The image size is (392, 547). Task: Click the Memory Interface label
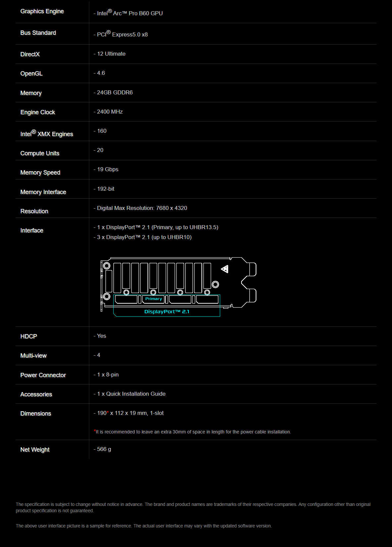43,192
